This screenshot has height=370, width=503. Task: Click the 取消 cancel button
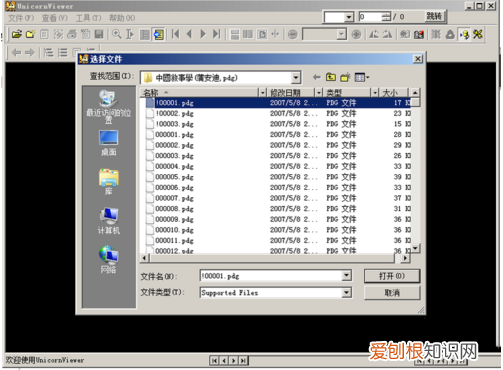392,293
